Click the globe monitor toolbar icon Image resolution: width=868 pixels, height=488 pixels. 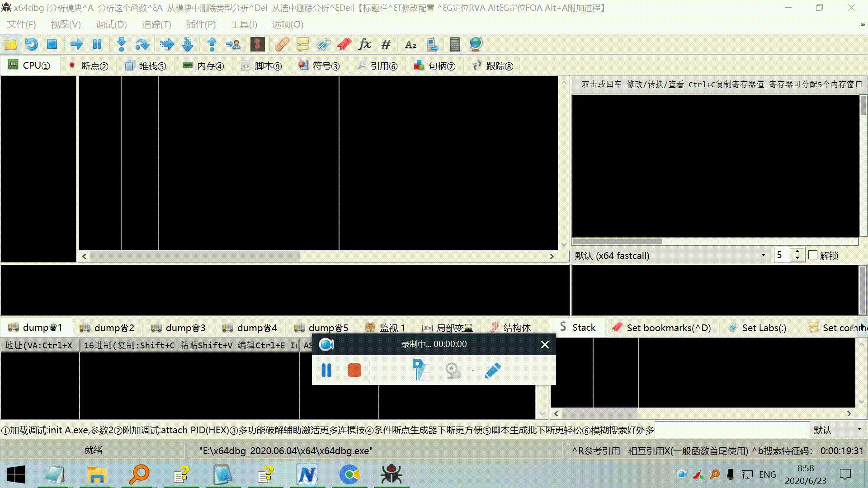[476, 44]
